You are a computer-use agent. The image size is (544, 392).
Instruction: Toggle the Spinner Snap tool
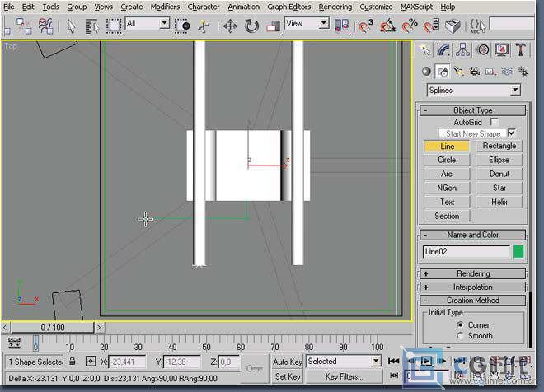(x=431, y=26)
